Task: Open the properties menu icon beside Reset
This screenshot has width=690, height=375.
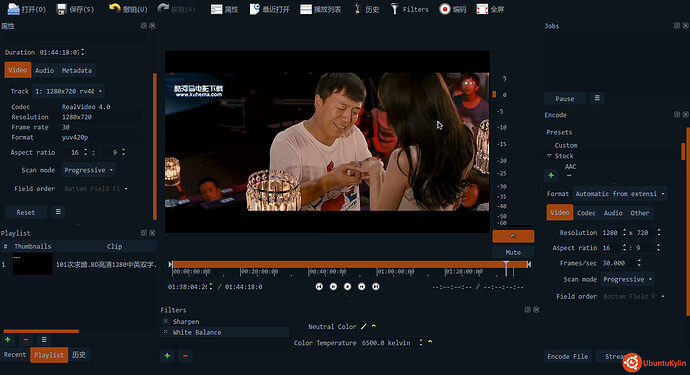Action: (58, 212)
